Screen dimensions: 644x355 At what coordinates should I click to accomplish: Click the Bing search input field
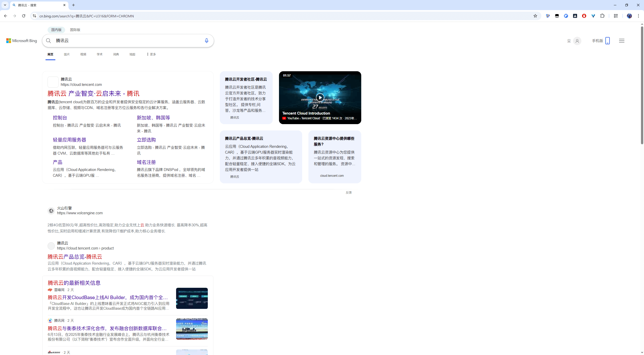128,41
